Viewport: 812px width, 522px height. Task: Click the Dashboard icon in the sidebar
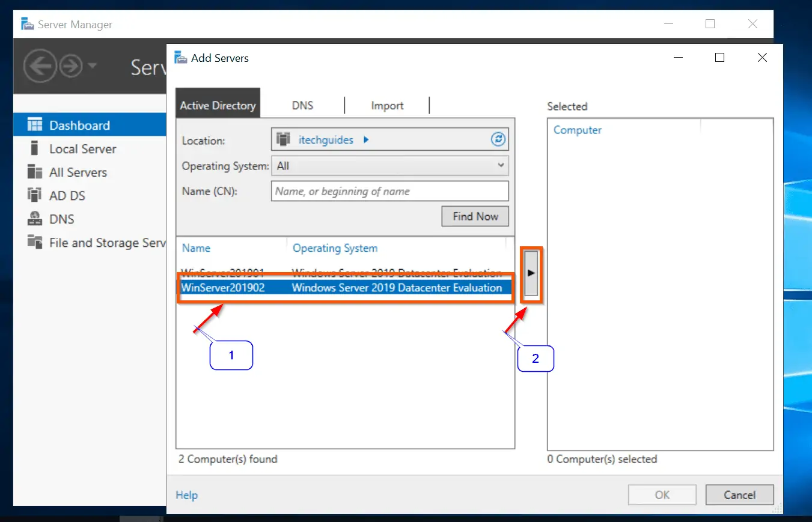pyautogui.click(x=35, y=125)
